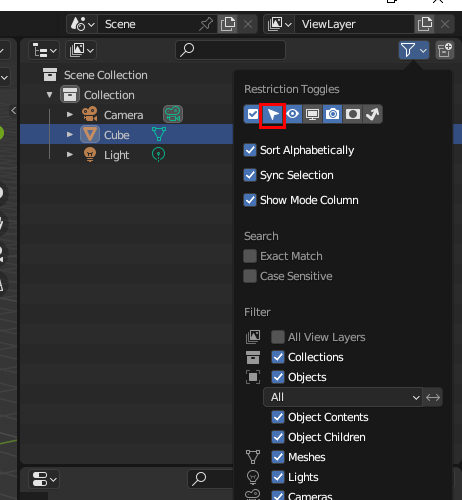462x500 pixels.
Task: Click the Camera object data icon
Action: point(173,114)
